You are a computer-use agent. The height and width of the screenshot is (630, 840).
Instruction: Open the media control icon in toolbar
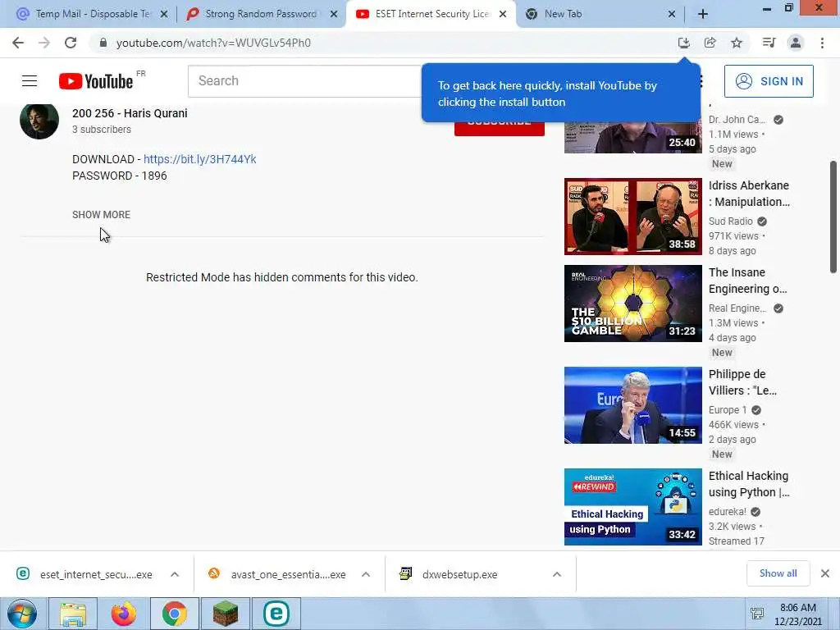pos(769,43)
